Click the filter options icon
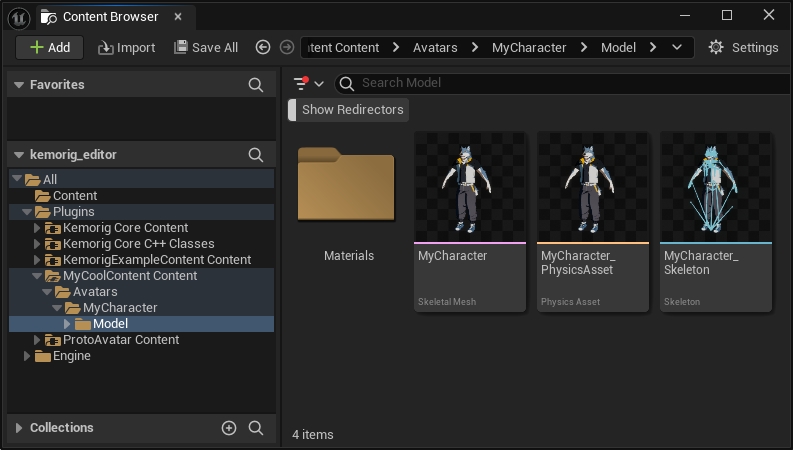Image resolution: width=793 pixels, height=450 pixels. 302,83
